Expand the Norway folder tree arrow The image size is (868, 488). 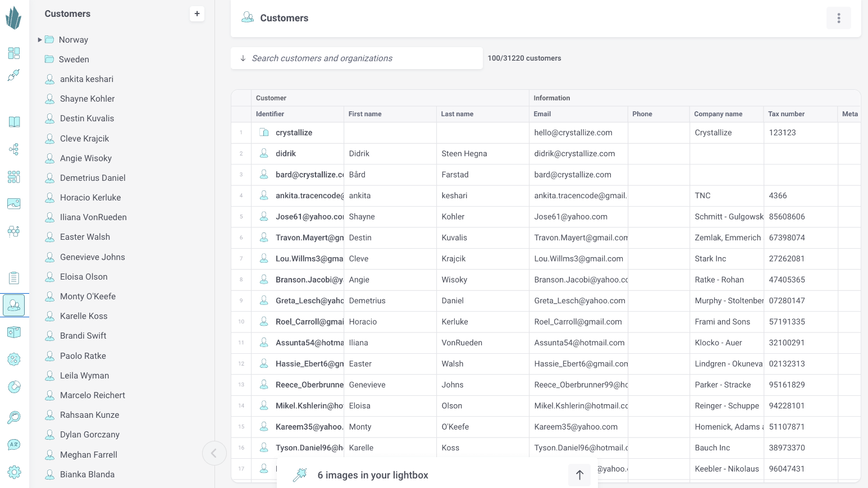(40, 40)
